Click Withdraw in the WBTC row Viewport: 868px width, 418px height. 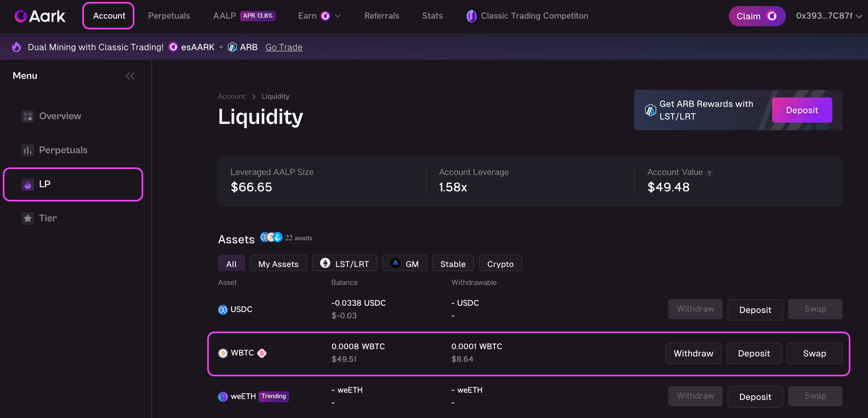click(694, 353)
